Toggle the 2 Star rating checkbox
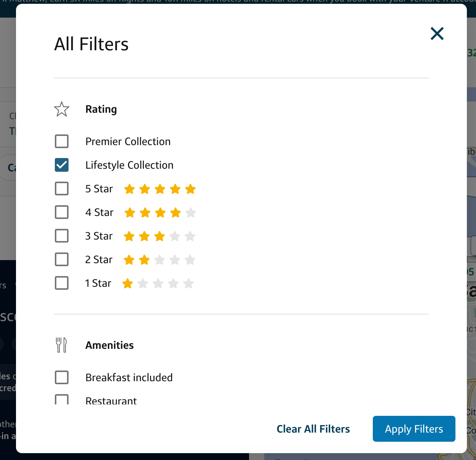The image size is (476, 460). (x=62, y=259)
